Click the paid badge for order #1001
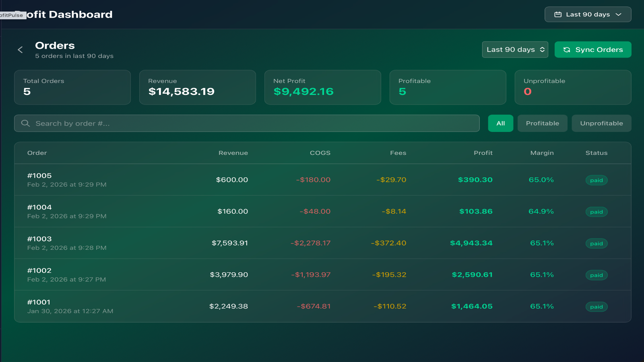 pos(597,307)
